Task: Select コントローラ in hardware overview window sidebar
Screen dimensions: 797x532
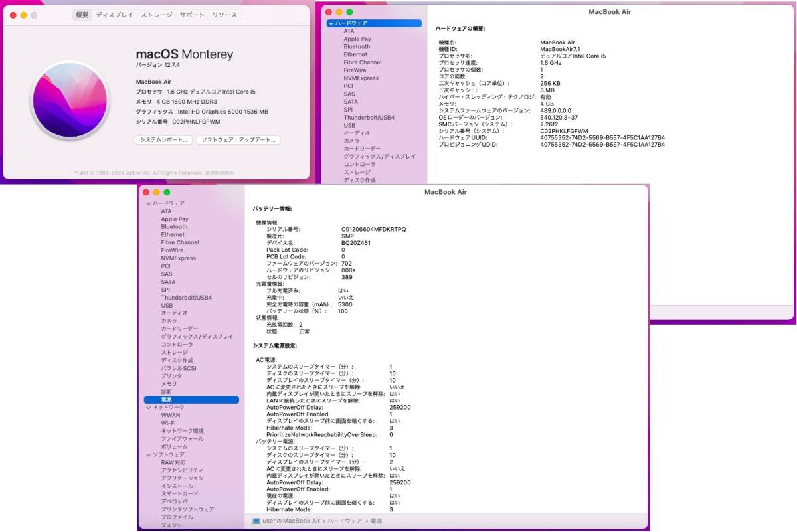Action: click(359, 164)
